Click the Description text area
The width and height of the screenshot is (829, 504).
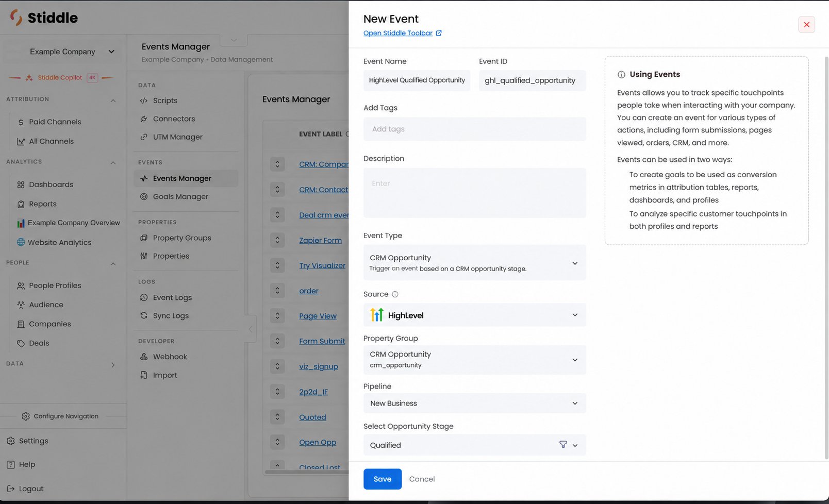[x=474, y=193]
